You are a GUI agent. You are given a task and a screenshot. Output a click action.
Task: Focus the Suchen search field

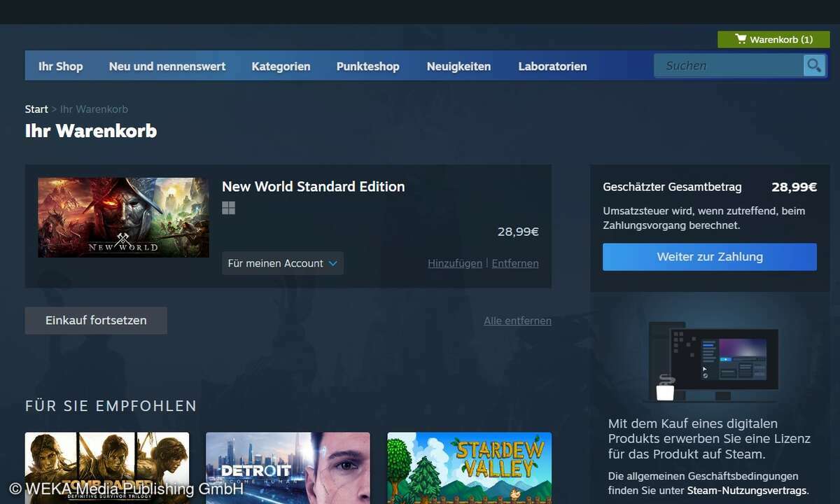pos(729,66)
